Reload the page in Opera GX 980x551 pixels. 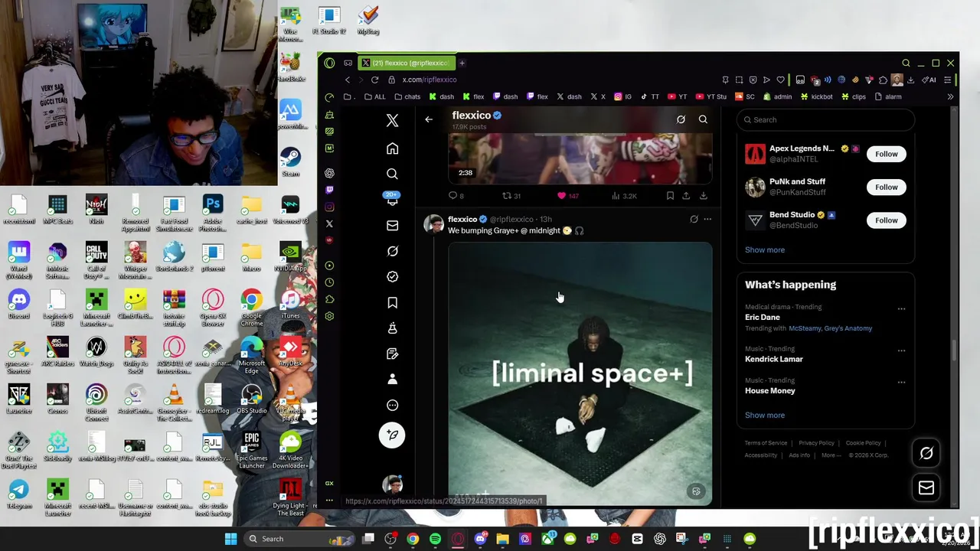point(374,80)
